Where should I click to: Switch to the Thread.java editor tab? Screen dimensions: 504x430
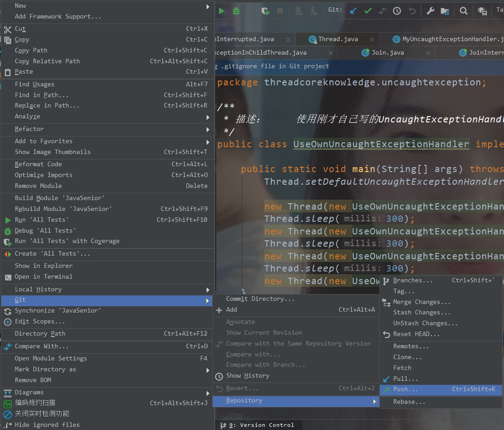(x=338, y=39)
